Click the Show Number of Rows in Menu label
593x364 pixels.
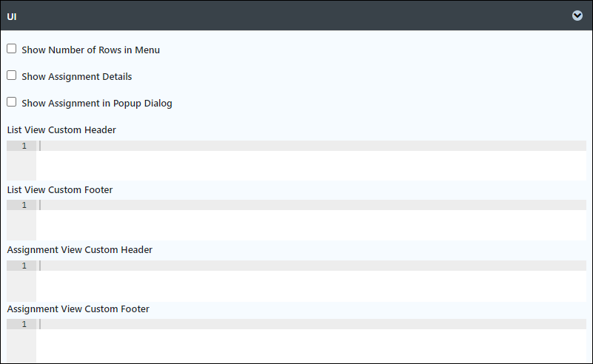point(91,50)
